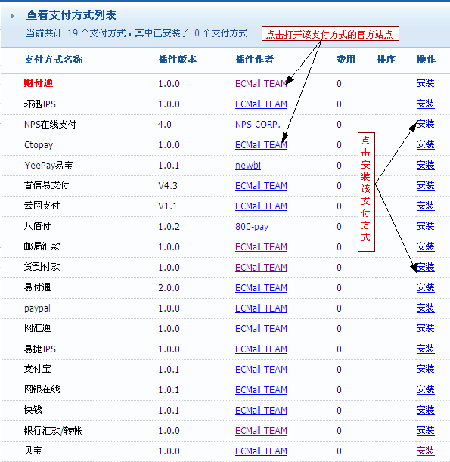Open ECMall TEAM author link for Ctopay
This screenshot has width=450, height=462.
[x=261, y=145]
